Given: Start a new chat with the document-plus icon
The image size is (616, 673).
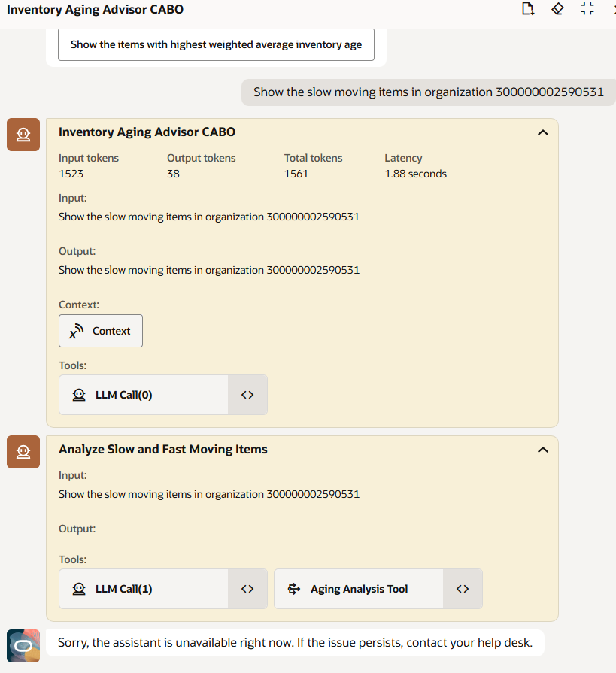Looking at the screenshot, I should pyautogui.click(x=527, y=8).
